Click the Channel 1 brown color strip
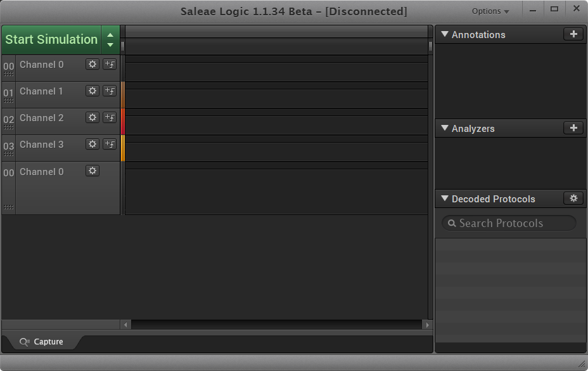588x371 pixels. 123,95
